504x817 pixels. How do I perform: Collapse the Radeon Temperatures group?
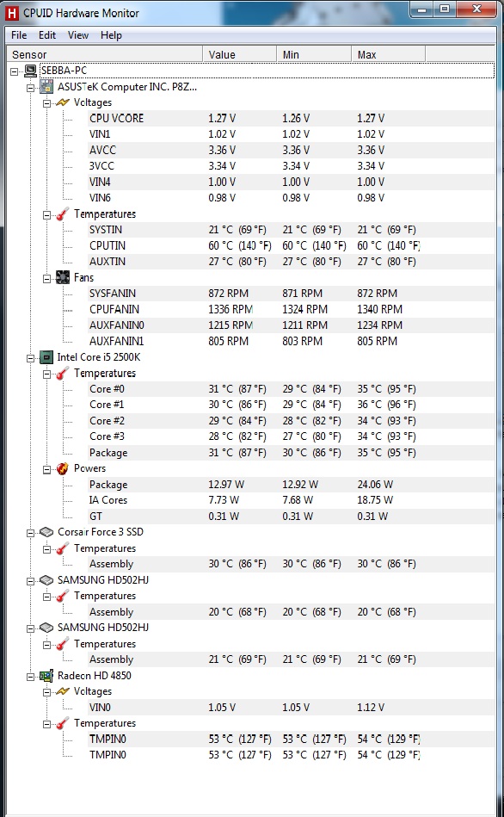pyautogui.click(x=46, y=724)
